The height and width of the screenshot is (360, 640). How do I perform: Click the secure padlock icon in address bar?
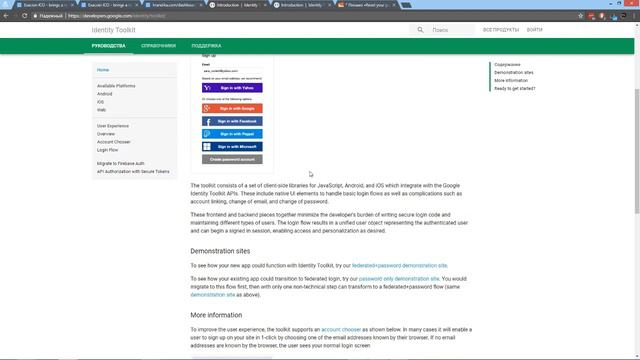(35, 16)
